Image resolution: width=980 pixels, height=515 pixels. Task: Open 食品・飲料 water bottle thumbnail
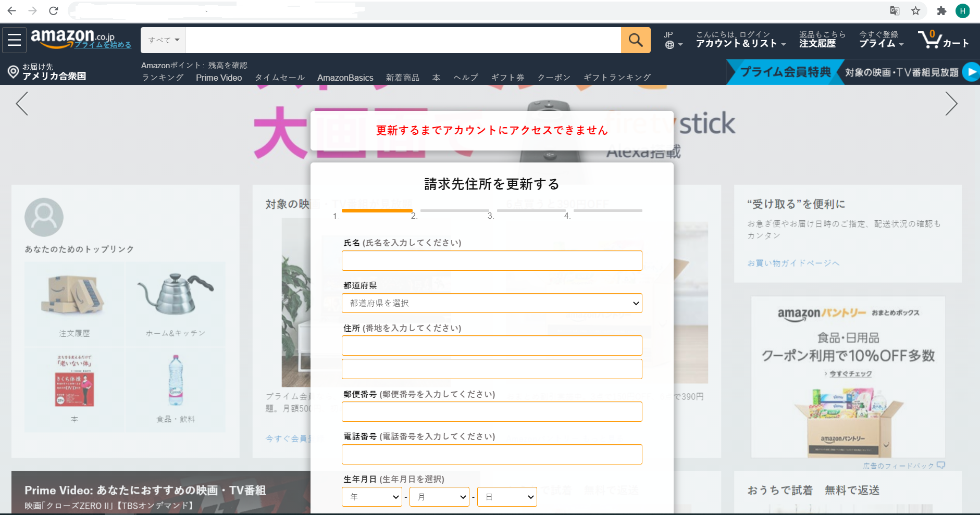coord(176,380)
